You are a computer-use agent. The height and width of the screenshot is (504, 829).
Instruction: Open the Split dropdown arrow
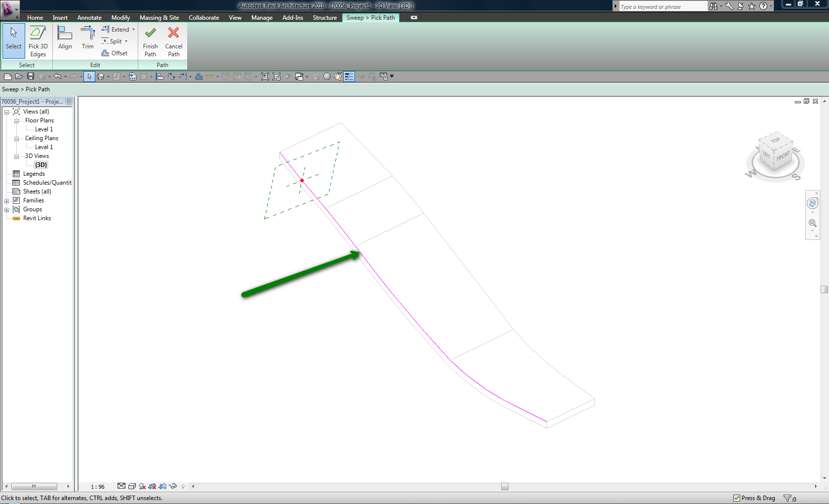126,41
